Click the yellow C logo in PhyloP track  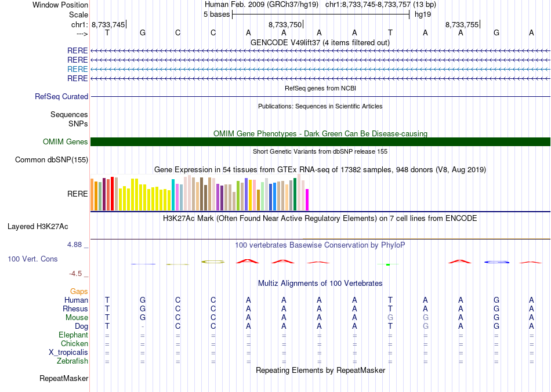tap(213, 262)
